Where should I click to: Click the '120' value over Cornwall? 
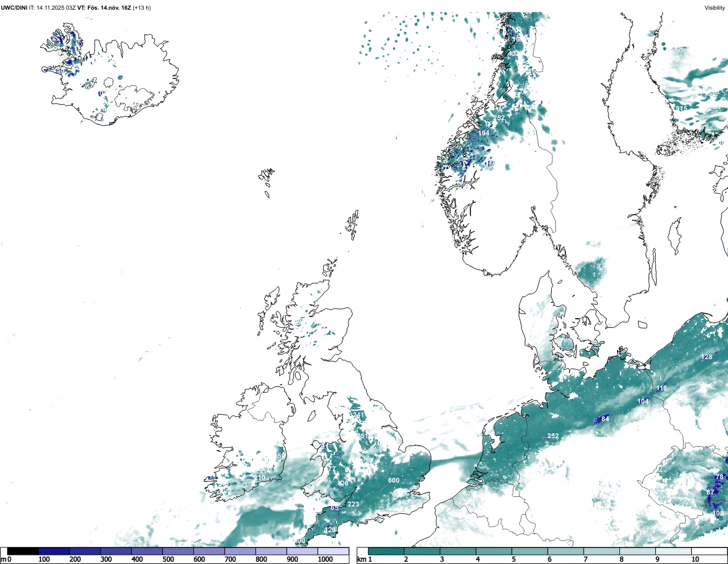[330, 530]
